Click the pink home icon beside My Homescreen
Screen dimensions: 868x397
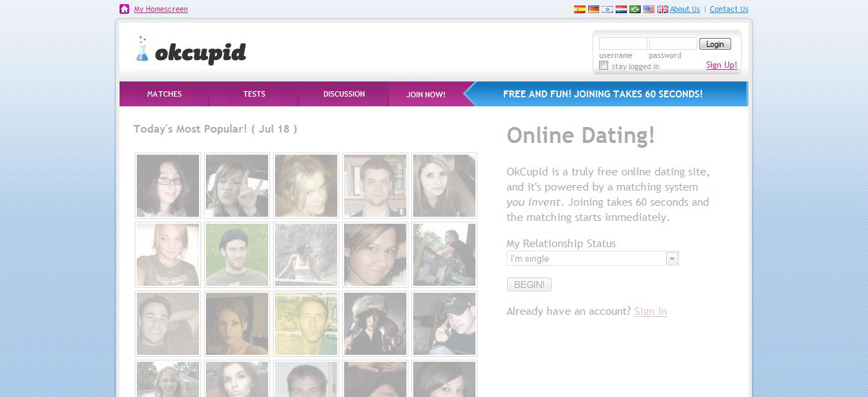(124, 9)
